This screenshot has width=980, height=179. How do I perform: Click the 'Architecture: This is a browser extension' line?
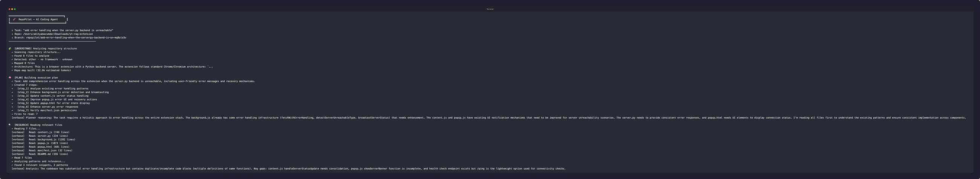tap(112, 66)
